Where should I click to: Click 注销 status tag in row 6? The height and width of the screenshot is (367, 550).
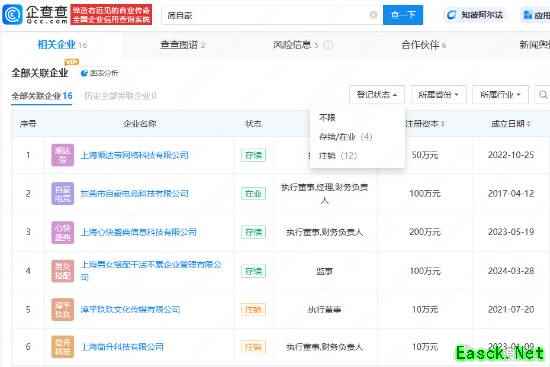click(253, 347)
